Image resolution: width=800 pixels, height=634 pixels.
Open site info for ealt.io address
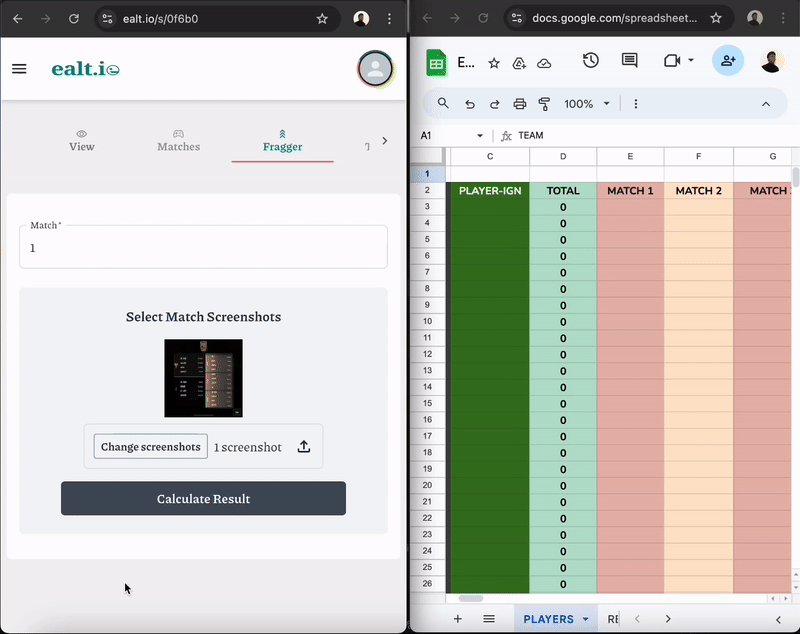pos(107,19)
